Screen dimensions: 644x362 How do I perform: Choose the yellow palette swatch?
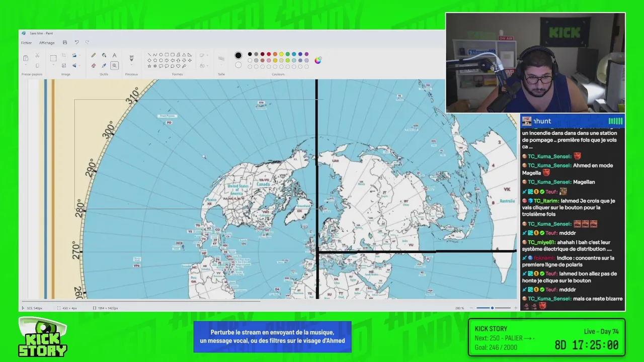pyautogui.click(x=281, y=54)
